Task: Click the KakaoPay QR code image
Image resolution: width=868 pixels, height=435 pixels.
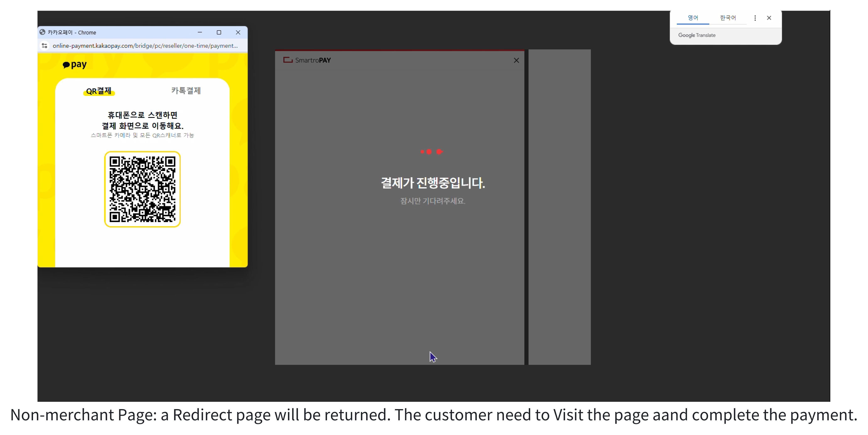Action: tap(142, 189)
